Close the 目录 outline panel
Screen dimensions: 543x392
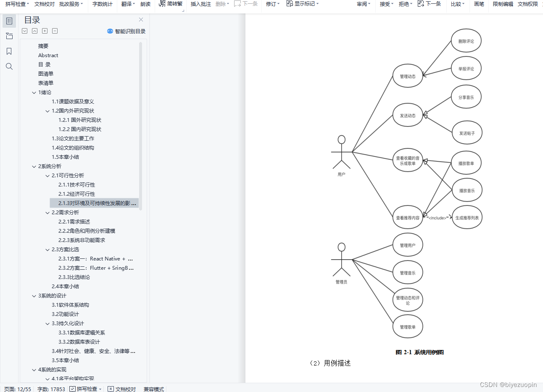(141, 20)
